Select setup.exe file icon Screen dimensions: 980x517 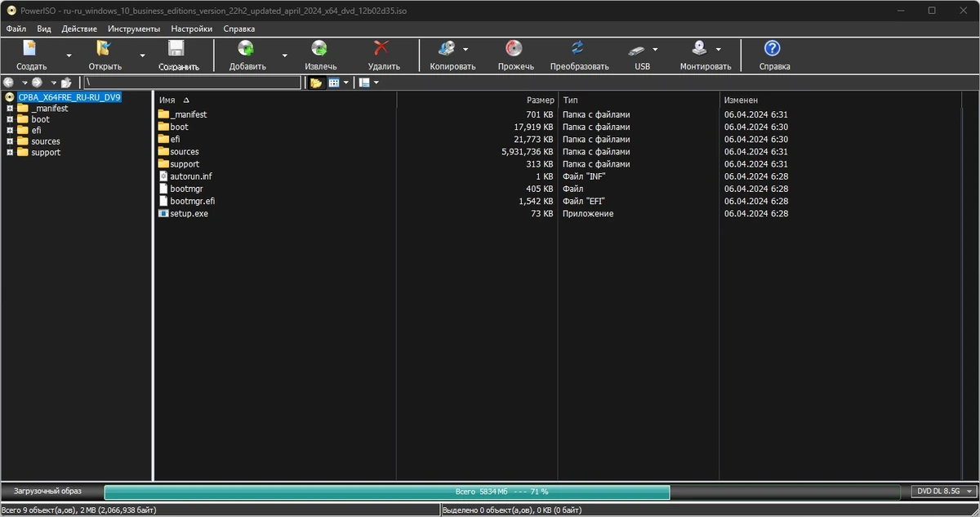pyautogui.click(x=163, y=213)
